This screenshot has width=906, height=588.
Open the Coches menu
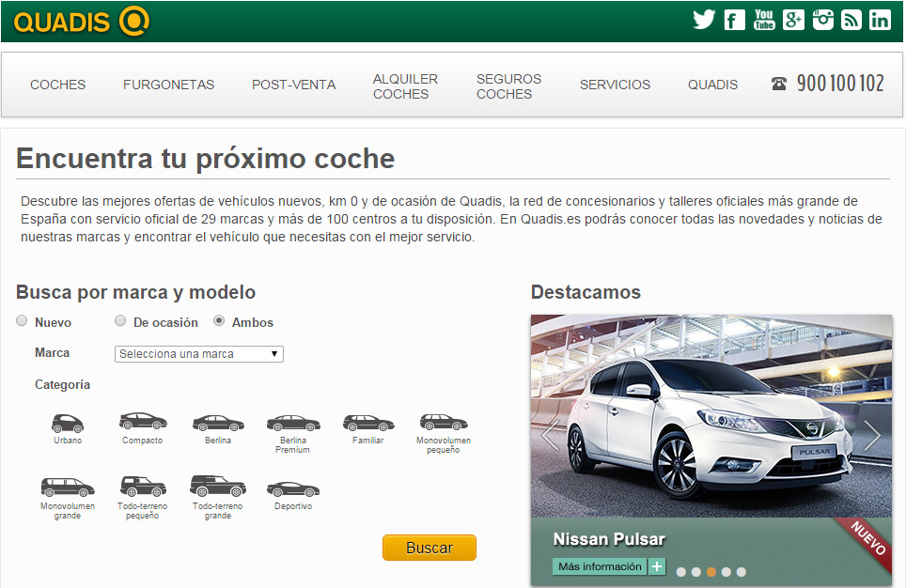(57, 85)
